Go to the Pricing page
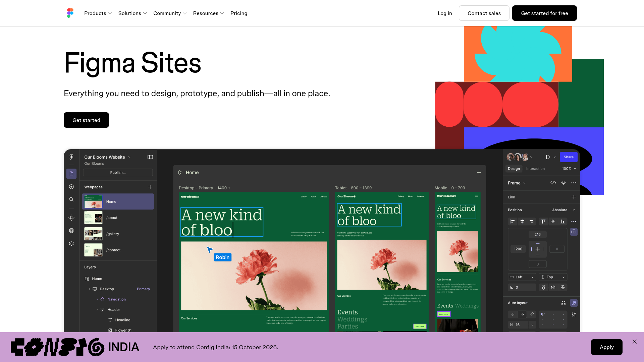 (x=239, y=13)
